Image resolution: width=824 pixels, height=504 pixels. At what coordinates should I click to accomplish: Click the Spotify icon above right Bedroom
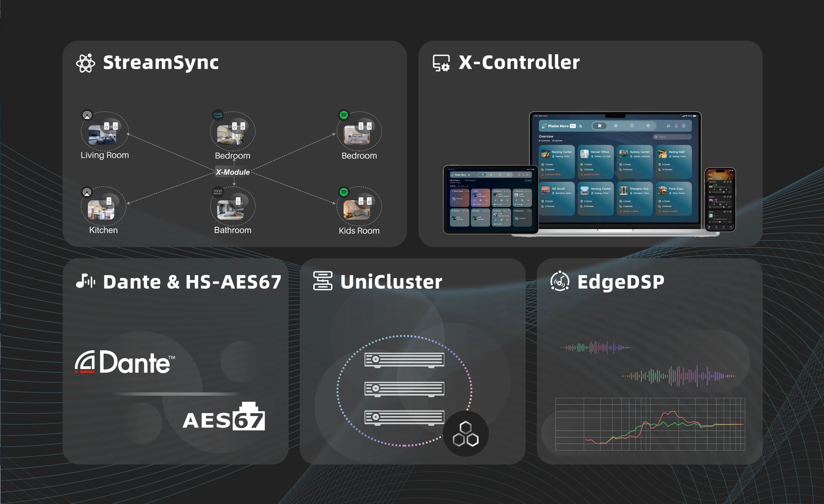point(344,115)
